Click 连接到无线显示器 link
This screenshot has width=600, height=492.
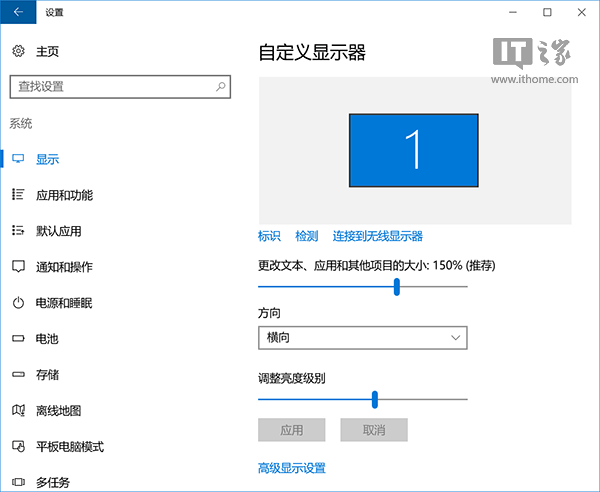point(378,236)
